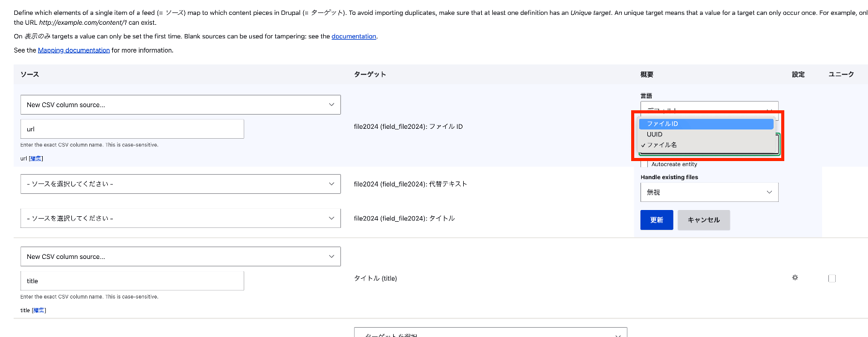Click the 設定 column header

798,74
